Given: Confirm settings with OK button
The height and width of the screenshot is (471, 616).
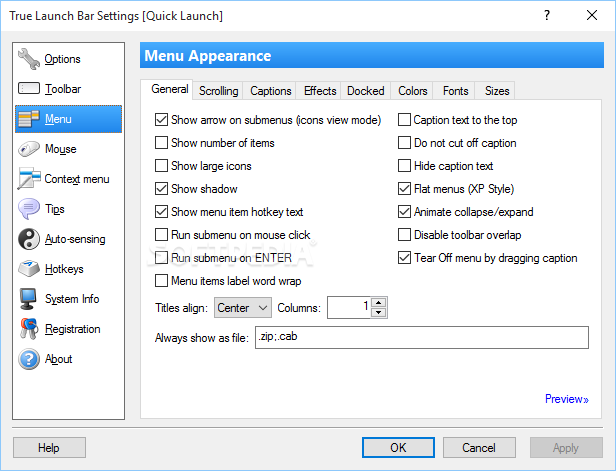Looking at the screenshot, I should [x=398, y=447].
